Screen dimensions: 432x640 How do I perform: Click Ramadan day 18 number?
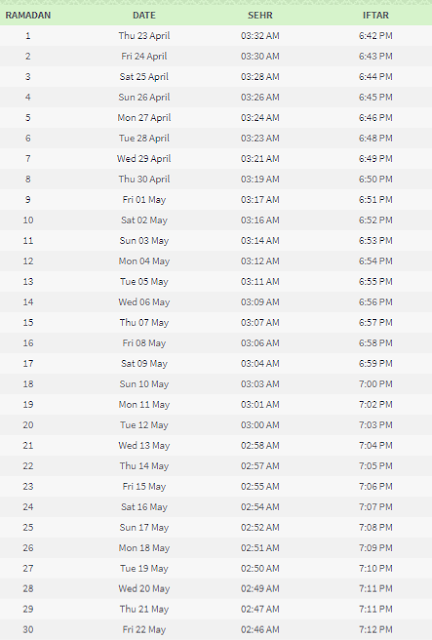tap(28, 384)
